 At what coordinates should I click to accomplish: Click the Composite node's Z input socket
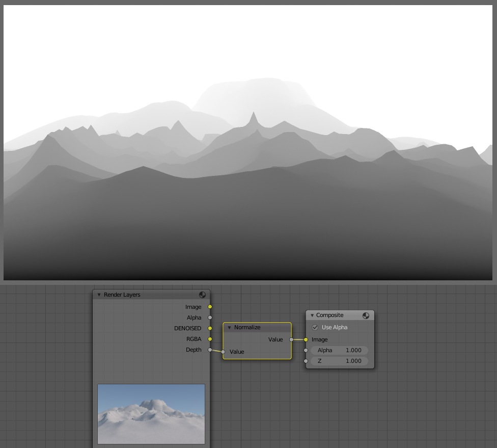click(306, 361)
